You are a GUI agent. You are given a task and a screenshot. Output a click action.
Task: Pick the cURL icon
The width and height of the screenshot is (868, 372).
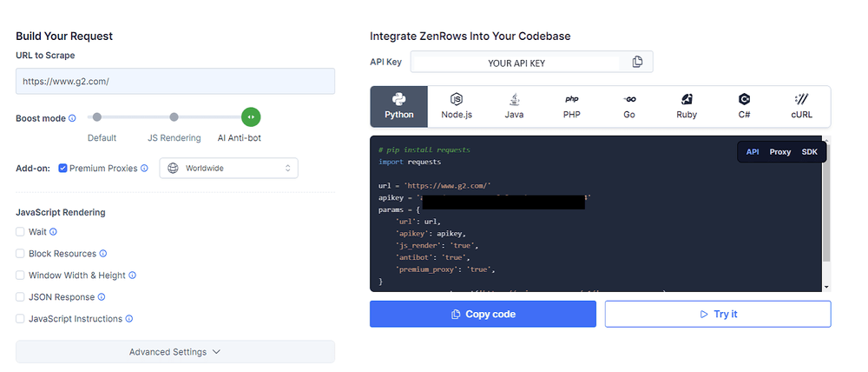tap(801, 99)
